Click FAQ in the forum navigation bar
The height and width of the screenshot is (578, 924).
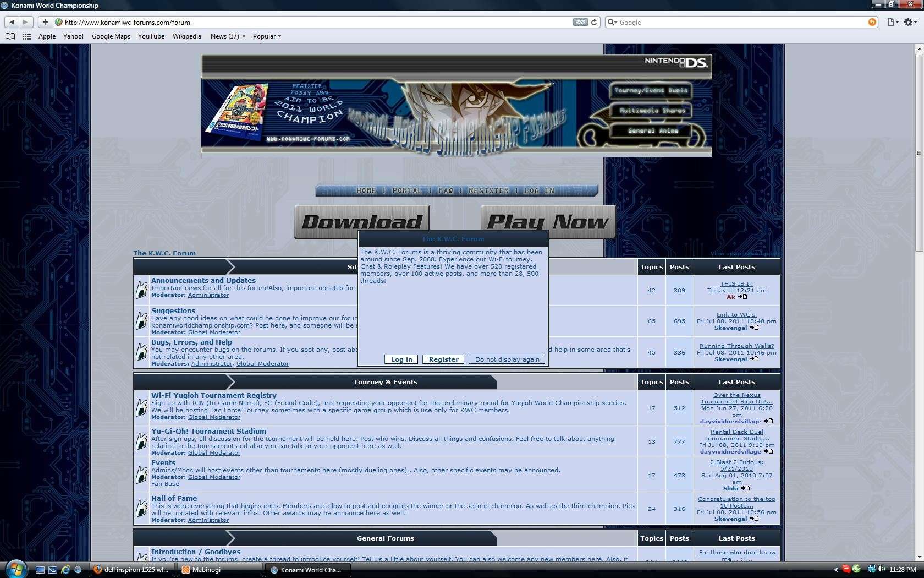coord(446,190)
